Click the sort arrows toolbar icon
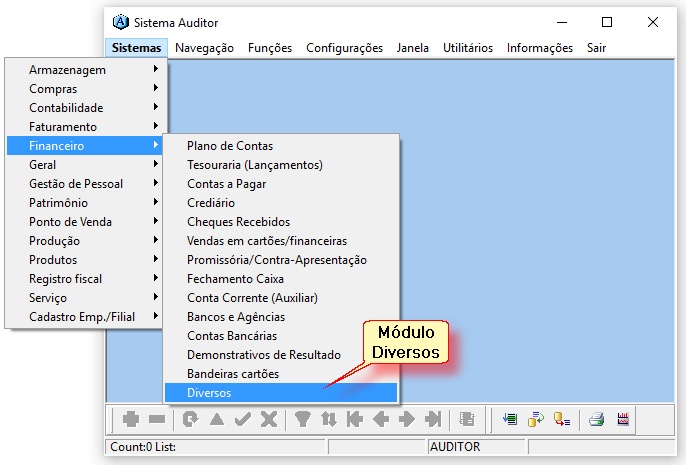Viewport: 686px width, 465px height. click(329, 419)
